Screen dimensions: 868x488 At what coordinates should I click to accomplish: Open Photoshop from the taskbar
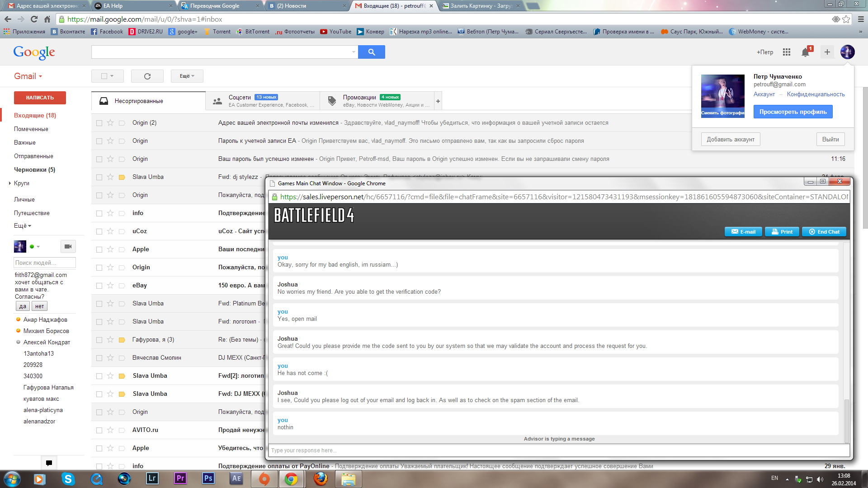point(208,479)
